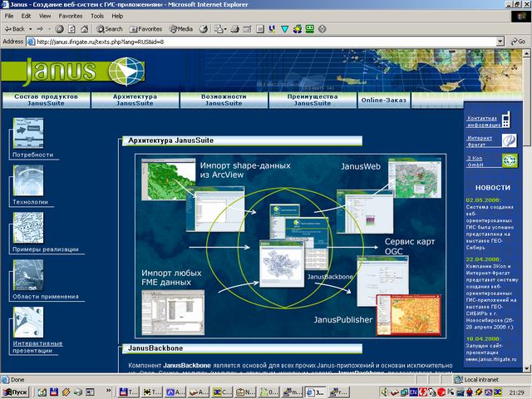Open the Контактная информация link

point(484,121)
